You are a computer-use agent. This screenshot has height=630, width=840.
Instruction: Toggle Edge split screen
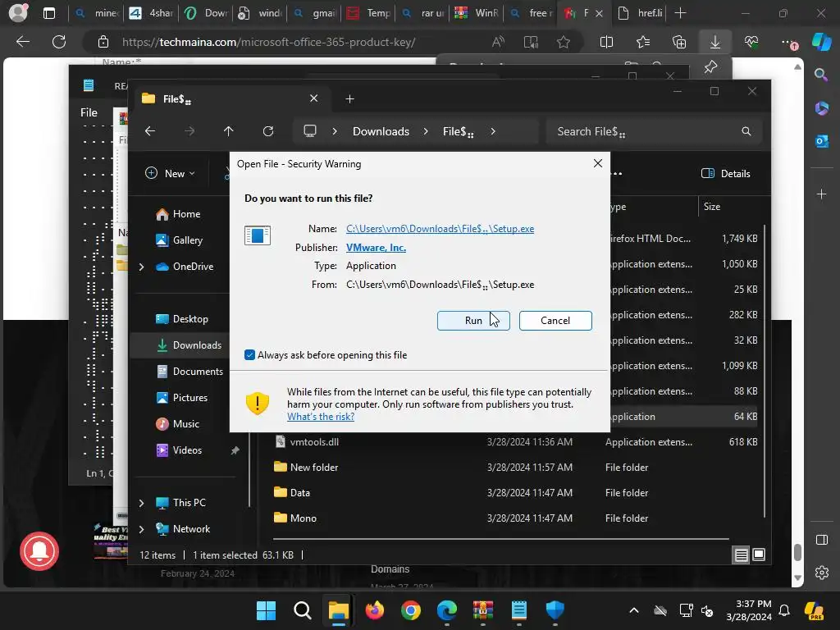click(606, 42)
